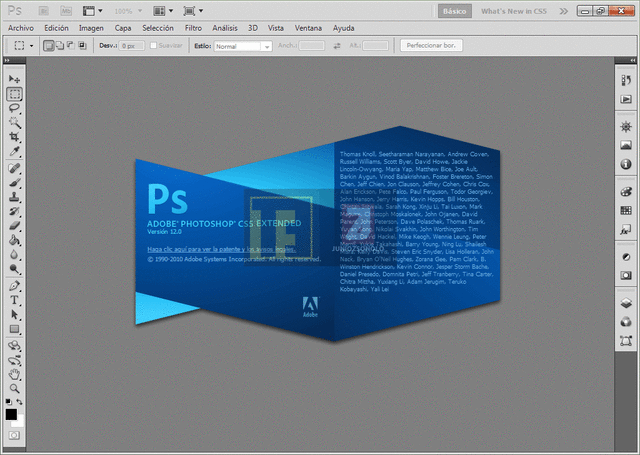Launch Bridge from the top bar
This screenshot has width=640, height=455.
coord(44,11)
